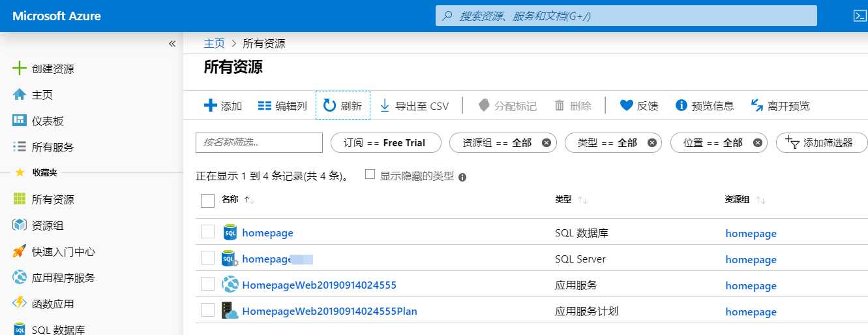The image size is (868, 335).
Task: Toggle 显示隐藏的类型 checkbox
Action: pos(370,174)
